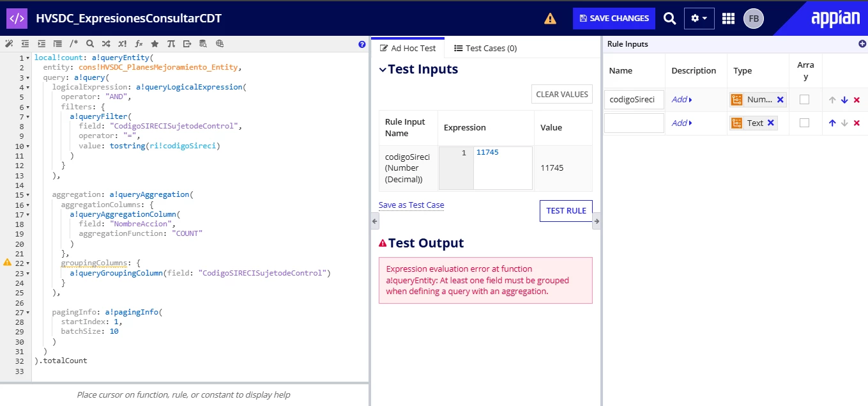Click the indent code icon in editor toolbar

click(42, 44)
